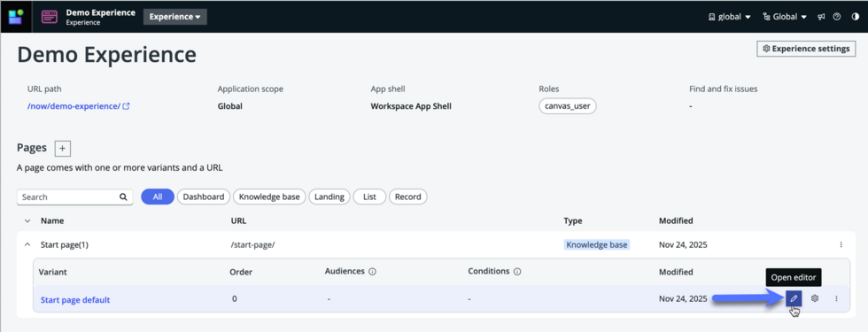Select the Knowledge base filter tab
The width and height of the screenshot is (868, 332).
click(269, 197)
